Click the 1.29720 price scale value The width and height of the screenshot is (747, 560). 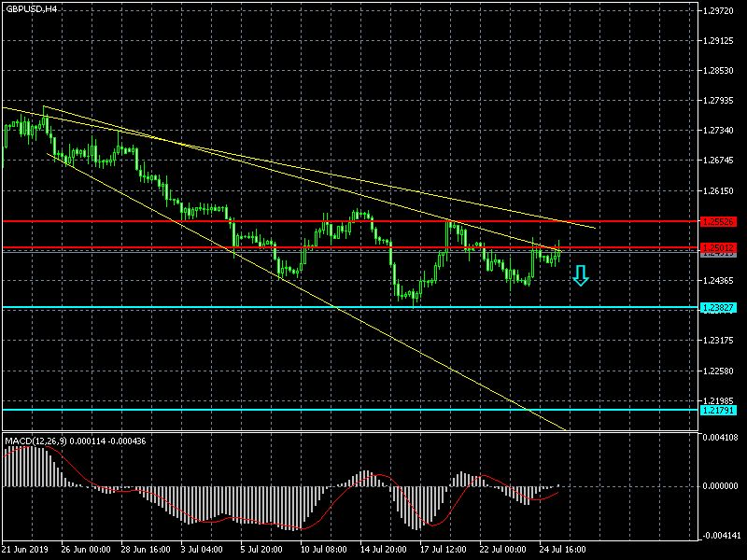click(x=718, y=10)
